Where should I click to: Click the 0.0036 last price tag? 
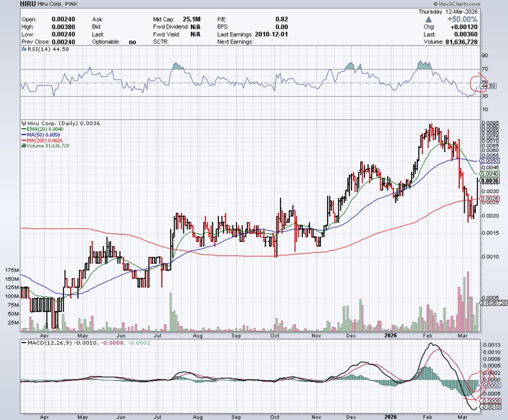(x=489, y=181)
